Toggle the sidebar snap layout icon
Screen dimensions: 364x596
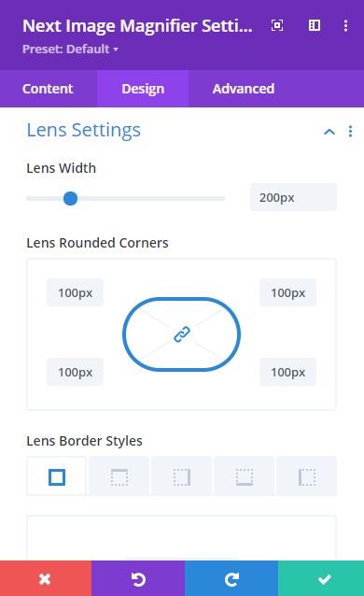315,25
